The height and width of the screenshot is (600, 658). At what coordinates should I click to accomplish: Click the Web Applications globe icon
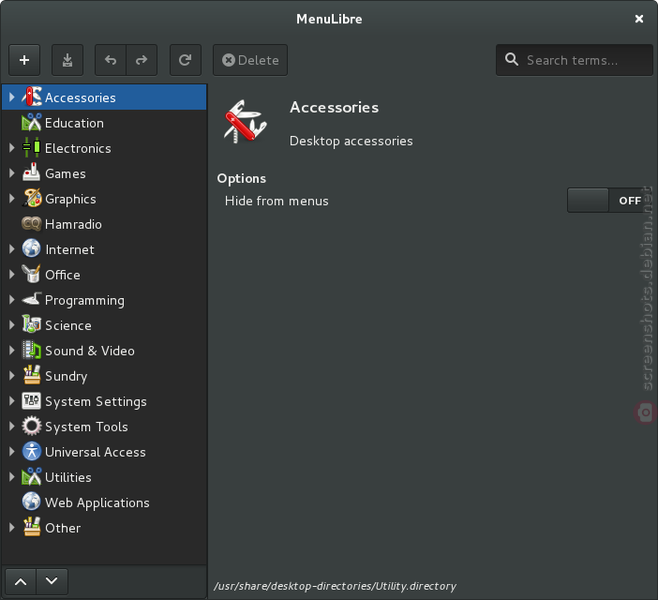[x=31, y=502]
